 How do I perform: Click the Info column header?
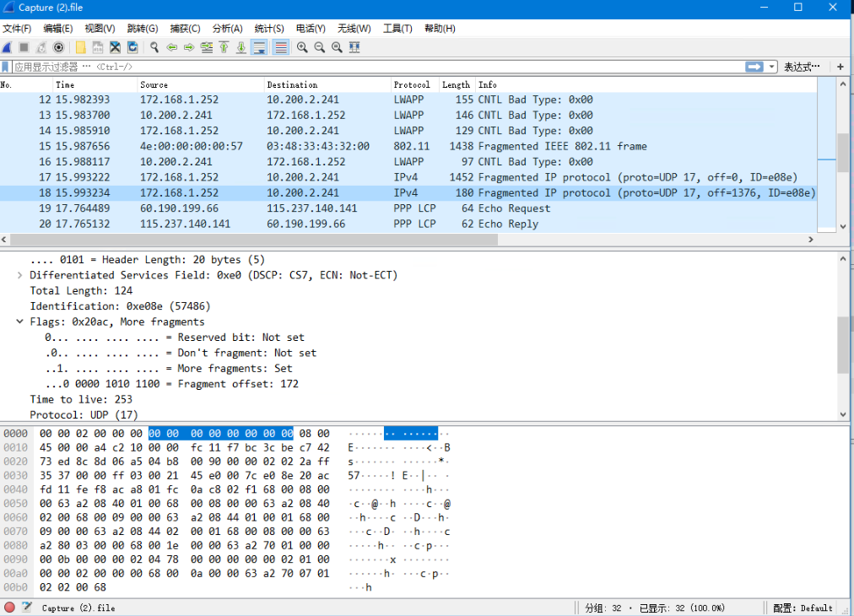(646, 84)
